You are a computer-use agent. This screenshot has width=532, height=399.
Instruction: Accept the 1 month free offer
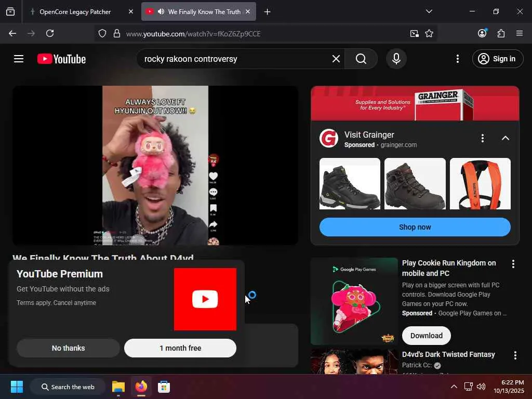[x=180, y=348]
